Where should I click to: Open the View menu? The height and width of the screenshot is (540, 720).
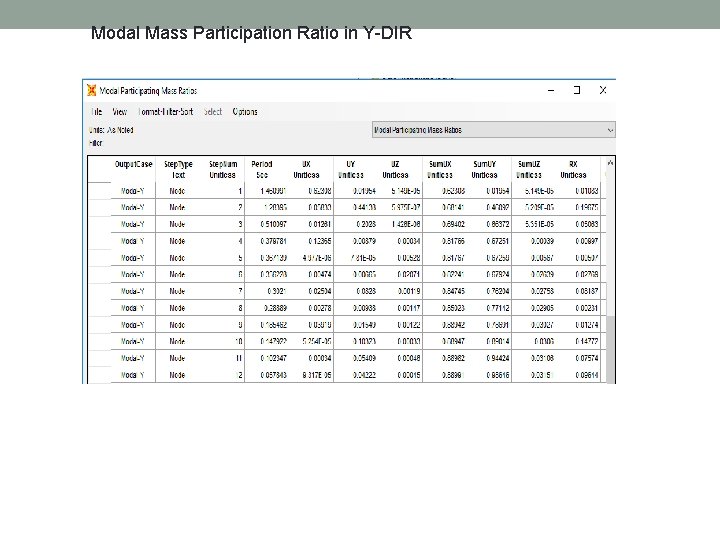point(119,112)
